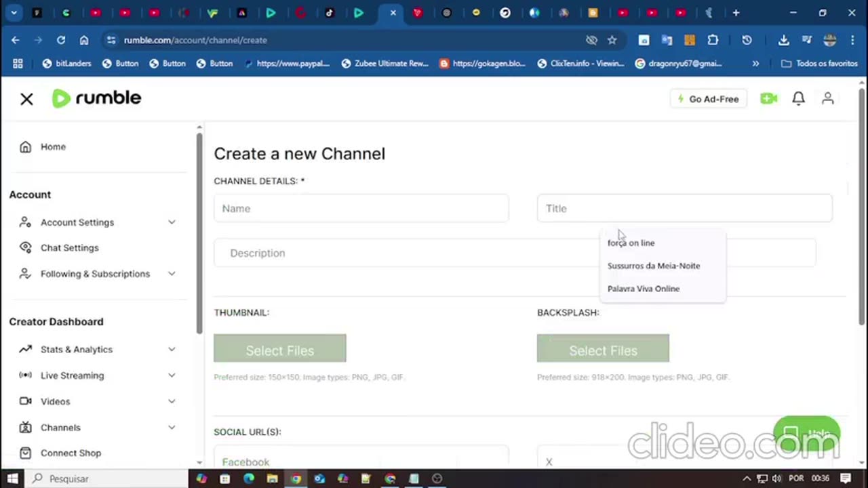Click the address bar URL
The width and height of the screenshot is (868, 488).
tap(195, 40)
